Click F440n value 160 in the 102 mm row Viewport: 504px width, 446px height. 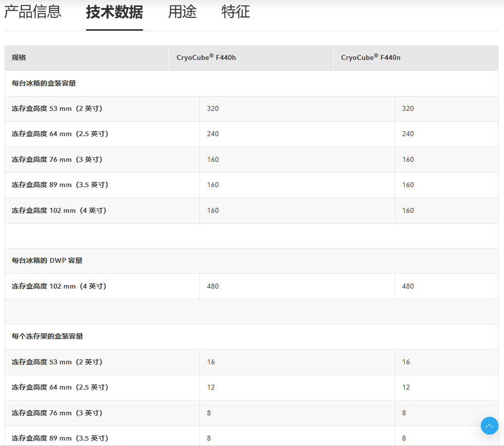pos(408,210)
